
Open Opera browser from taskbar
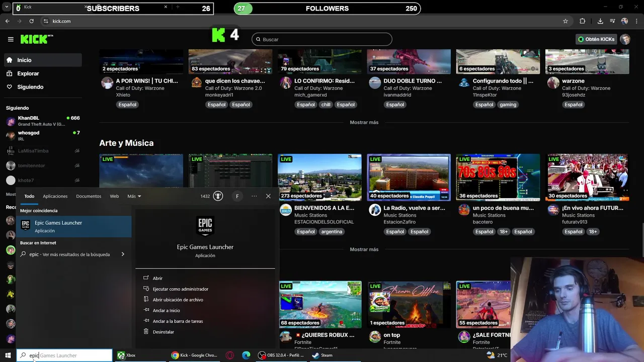(x=230, y=355)
